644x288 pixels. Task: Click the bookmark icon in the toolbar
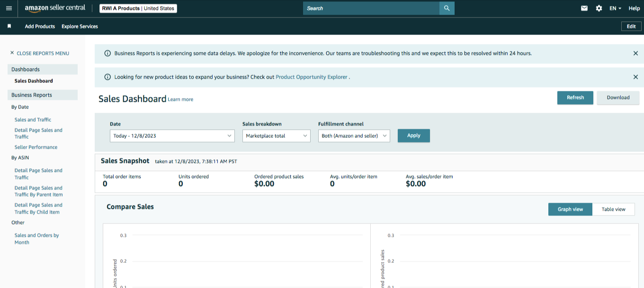pos(9,27)
